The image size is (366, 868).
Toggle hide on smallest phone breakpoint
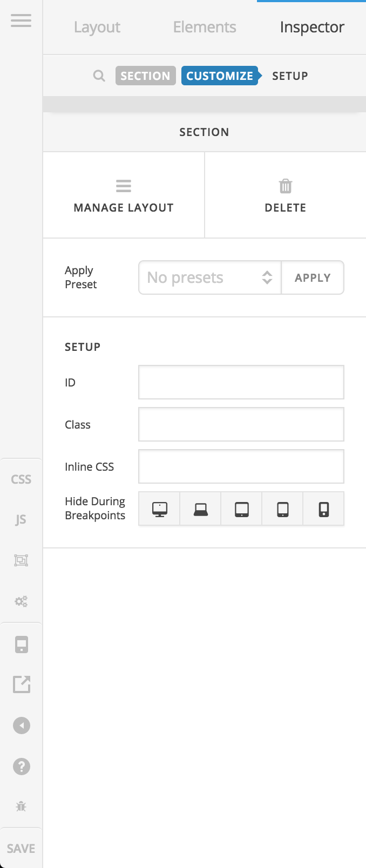pyautogui.click(x=323, y=509)
